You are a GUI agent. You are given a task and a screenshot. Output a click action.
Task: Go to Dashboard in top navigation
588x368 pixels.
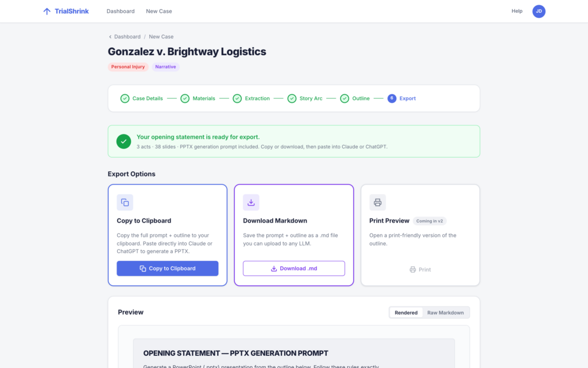[121, 11]
